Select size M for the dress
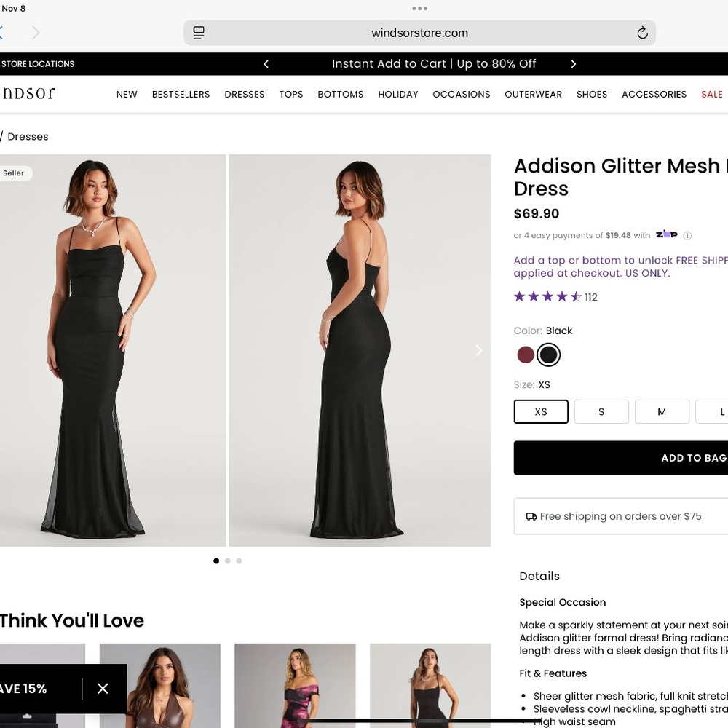Screen dimensions: 728x728 pos(662,411)
